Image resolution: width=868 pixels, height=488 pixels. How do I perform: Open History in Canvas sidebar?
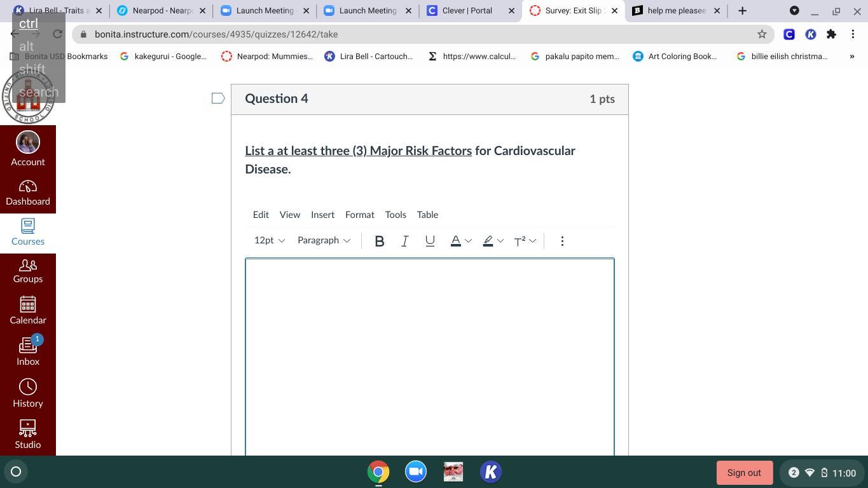28,394
